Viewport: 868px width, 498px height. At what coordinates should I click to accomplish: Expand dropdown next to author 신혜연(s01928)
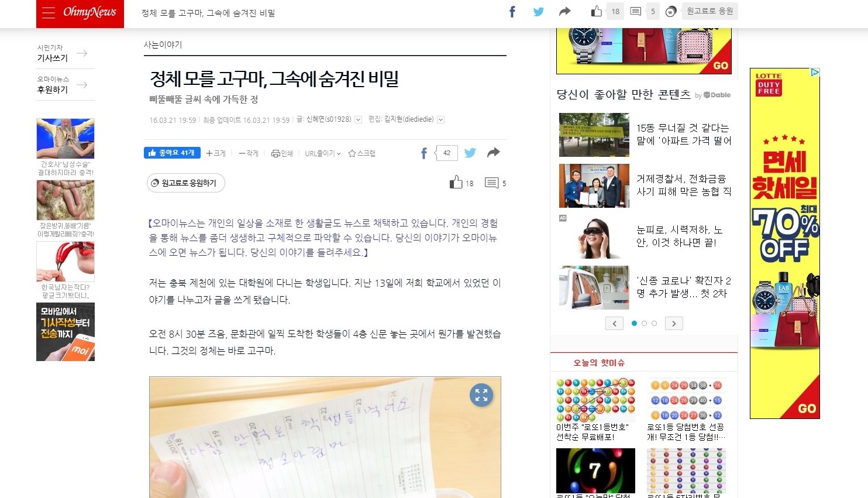click(358, 120)
